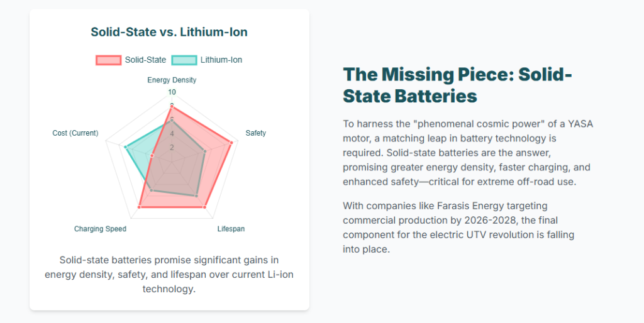Viewport: 644px width, 323px height.
Task: Click the Charging Speed axis label
Action: tap(100, 229)
